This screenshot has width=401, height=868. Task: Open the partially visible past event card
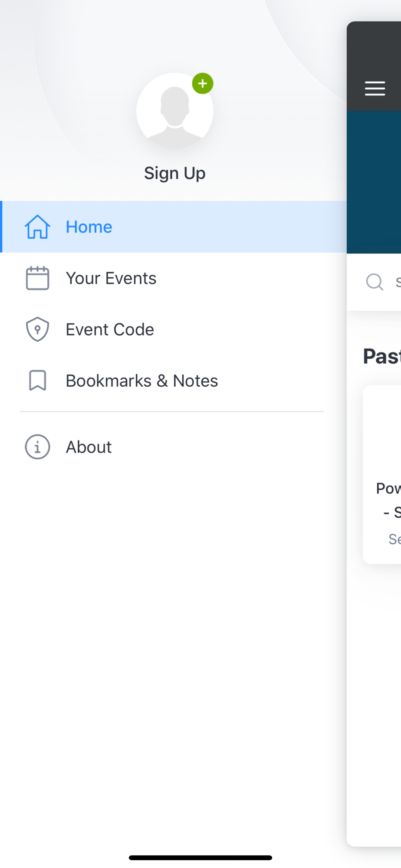click(x=382, y=474)
